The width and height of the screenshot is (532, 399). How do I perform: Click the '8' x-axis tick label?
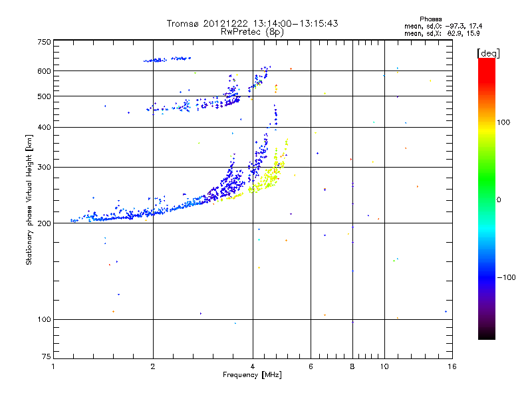click(352, 366)
